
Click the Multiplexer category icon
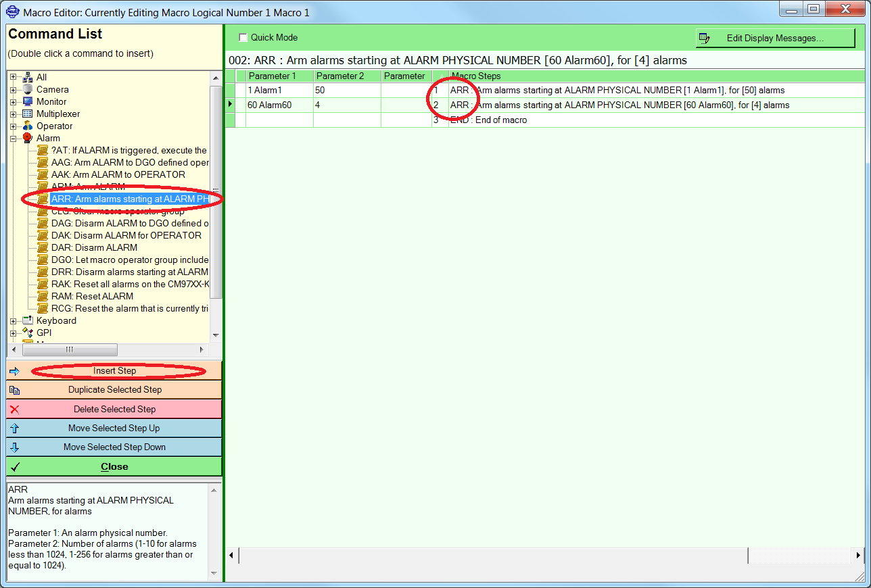28,114
